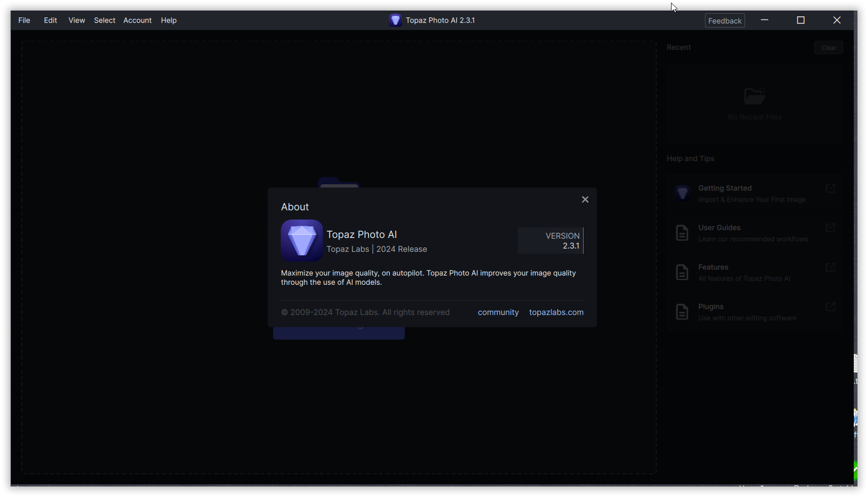The height and width of the screenshot is (497, 868).
Task: Open Features external link icon
Action: [x=831, y=267]
